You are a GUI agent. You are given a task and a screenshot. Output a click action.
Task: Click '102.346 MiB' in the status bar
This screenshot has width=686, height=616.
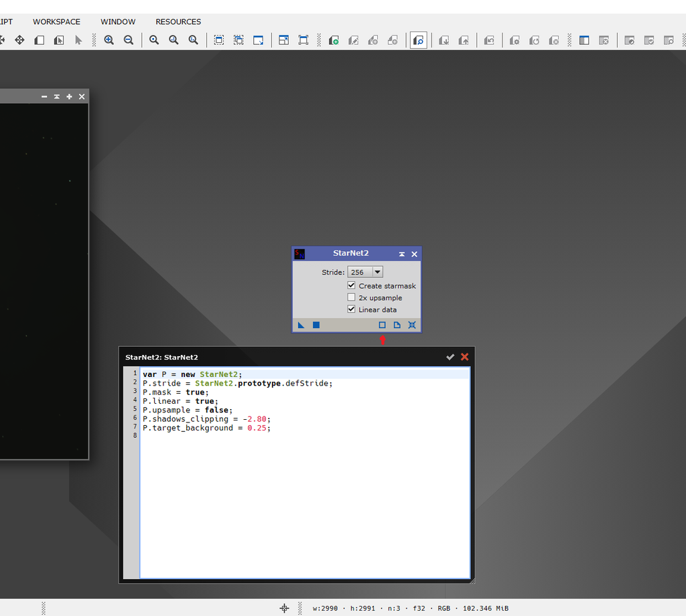pos(486,608)
